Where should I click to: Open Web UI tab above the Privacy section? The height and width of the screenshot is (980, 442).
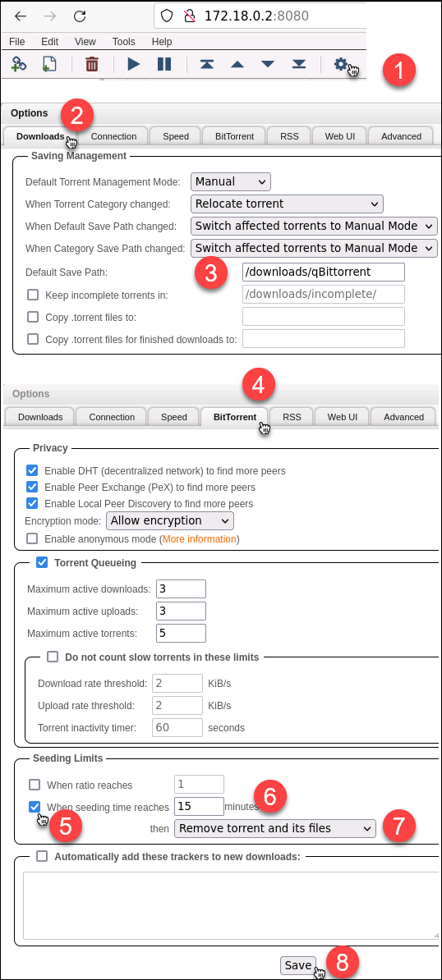(x=342, y=417)
